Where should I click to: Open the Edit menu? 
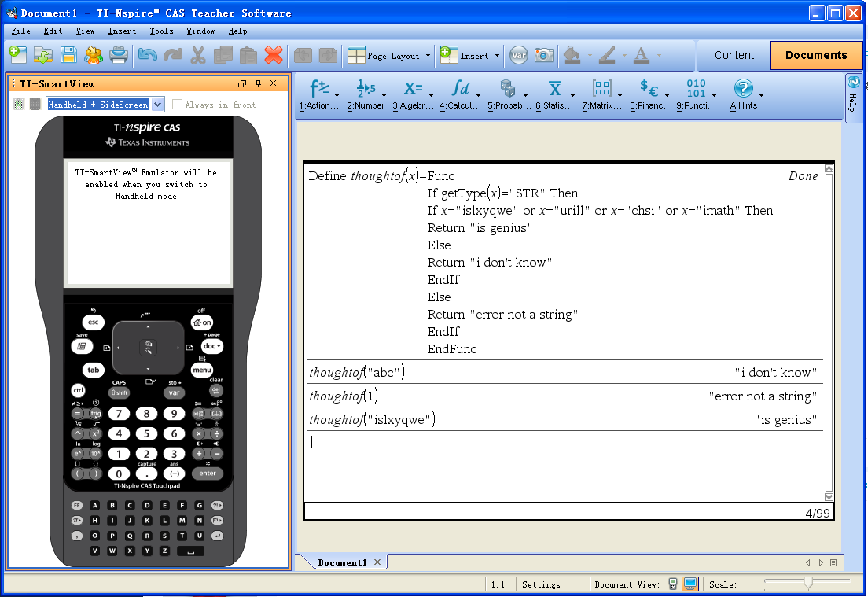tap(53, 31)
